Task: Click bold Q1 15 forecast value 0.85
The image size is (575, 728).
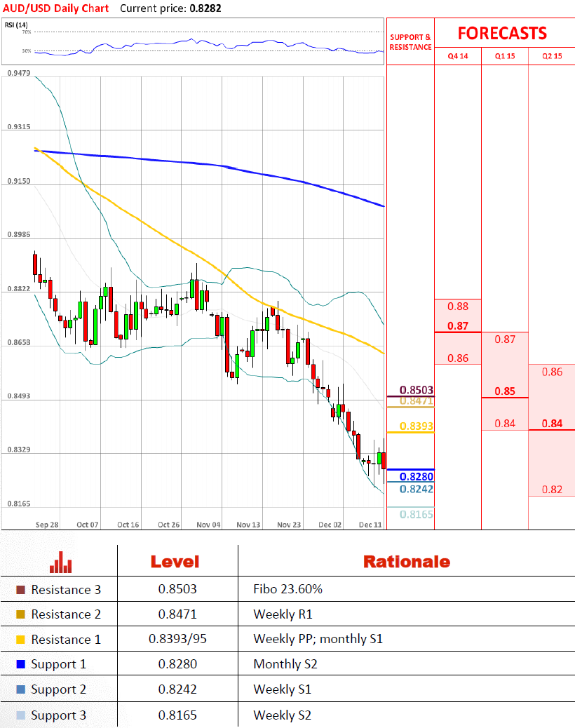Action: pos(505,391)
